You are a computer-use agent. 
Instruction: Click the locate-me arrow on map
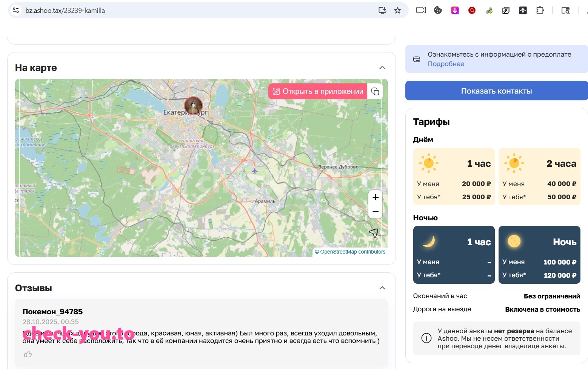pyautogui.click(x=374, y=233)
